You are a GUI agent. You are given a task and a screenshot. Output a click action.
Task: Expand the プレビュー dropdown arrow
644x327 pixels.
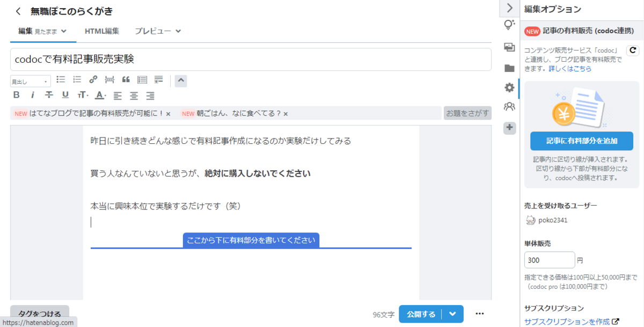(x=178, y=31)
